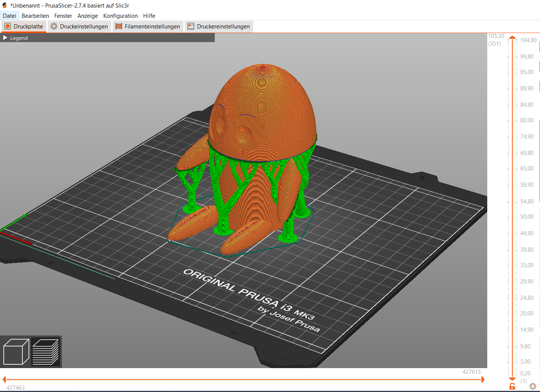Switch to 3D editor view icon
This screenshot has width=540, height=392.
tap(16, 352)
